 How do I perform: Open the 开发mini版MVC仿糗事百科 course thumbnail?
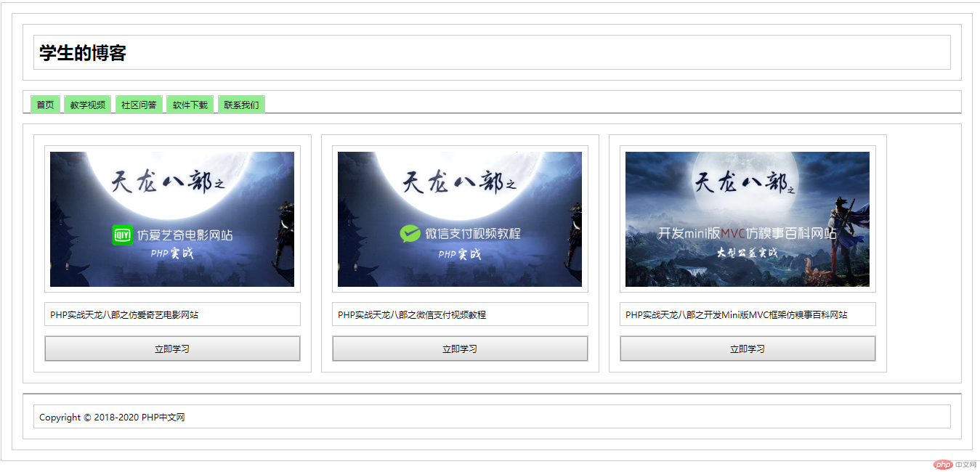[x=748, y=219]
